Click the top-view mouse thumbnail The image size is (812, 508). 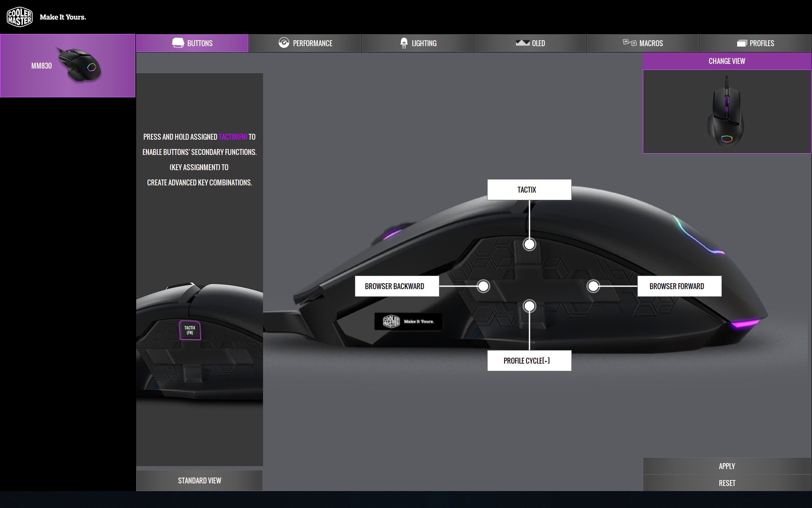(x=726, y=111)
